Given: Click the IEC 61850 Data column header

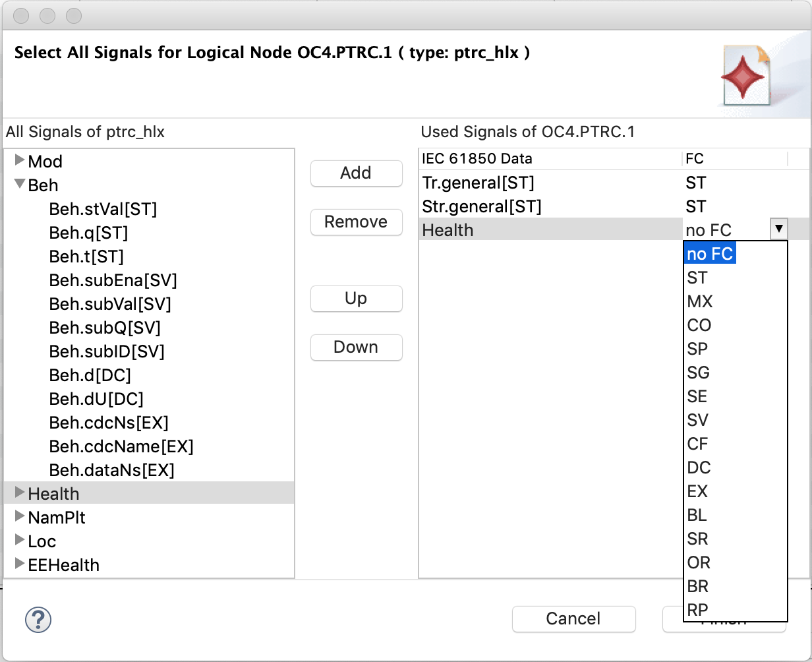Looking at the screenshot, I should [477, 159].
